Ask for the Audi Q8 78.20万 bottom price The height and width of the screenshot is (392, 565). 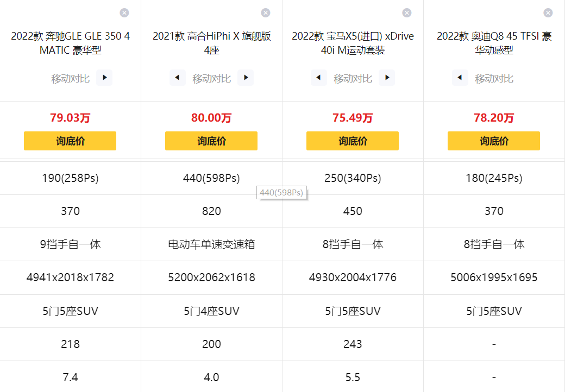494,141
